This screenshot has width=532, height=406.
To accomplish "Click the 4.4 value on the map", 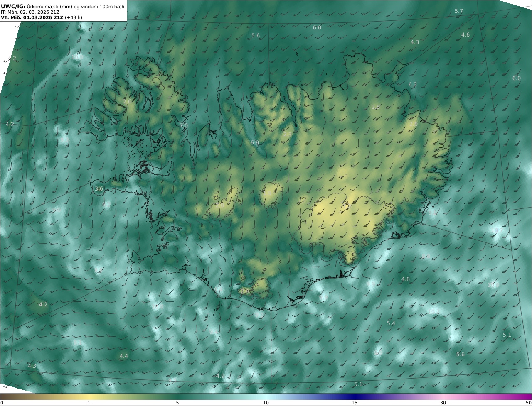I will click(124, 356).
